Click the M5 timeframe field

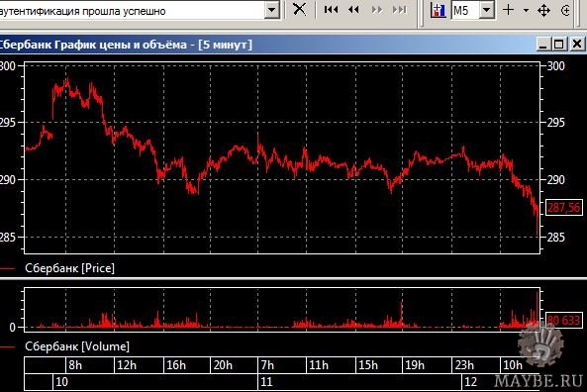465,10
